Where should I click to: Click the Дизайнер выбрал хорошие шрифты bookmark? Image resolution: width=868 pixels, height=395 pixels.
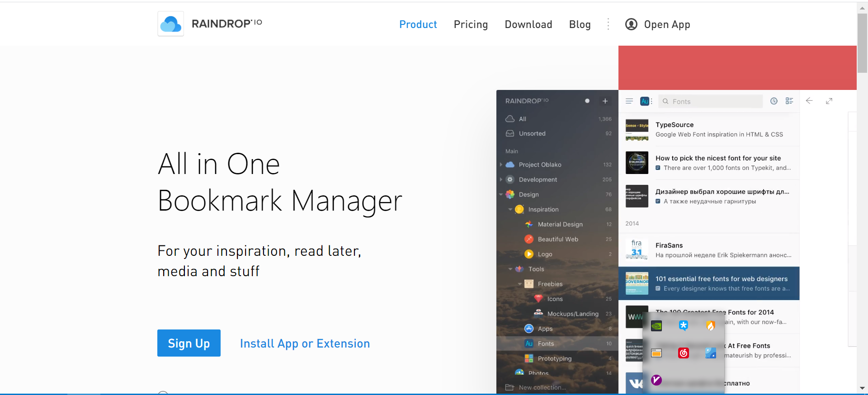709,196
